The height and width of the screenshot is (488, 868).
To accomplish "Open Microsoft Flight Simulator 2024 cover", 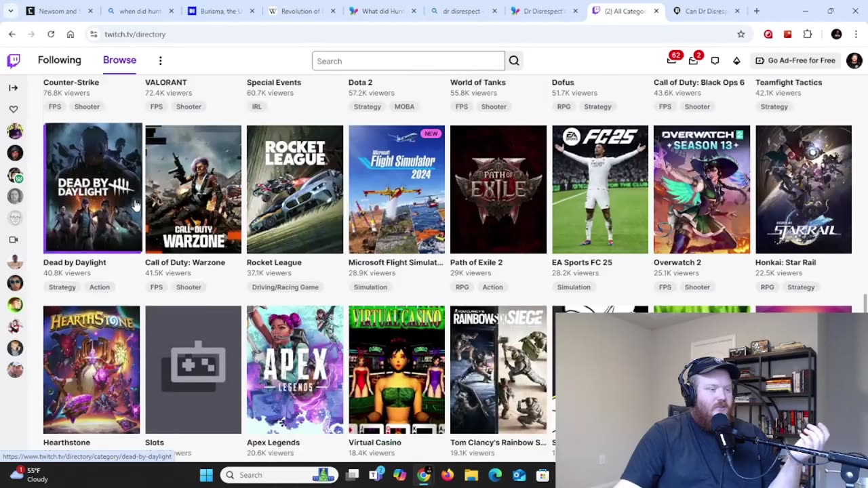I will 397,189.
